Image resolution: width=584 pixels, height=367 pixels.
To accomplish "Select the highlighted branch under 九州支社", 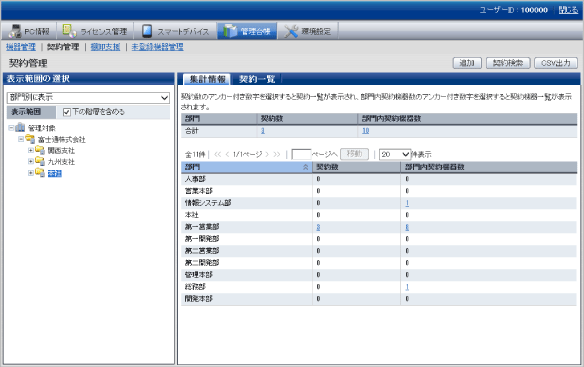I will click(55, 173).
